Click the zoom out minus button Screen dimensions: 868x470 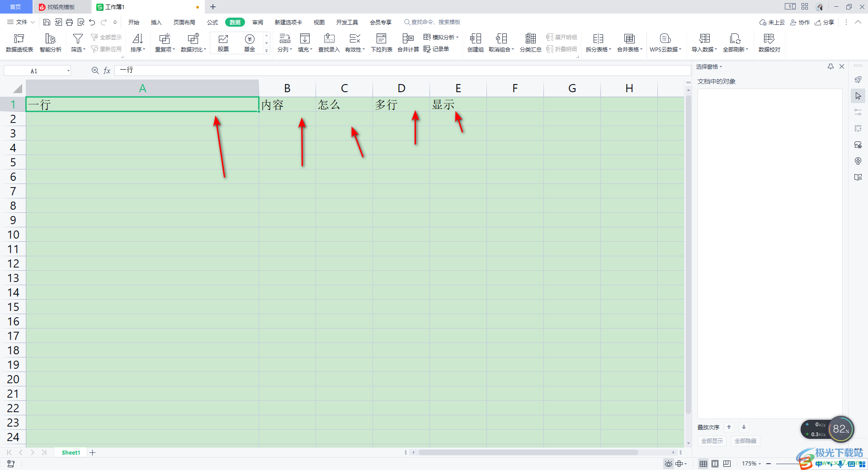(x=769, y=464)
